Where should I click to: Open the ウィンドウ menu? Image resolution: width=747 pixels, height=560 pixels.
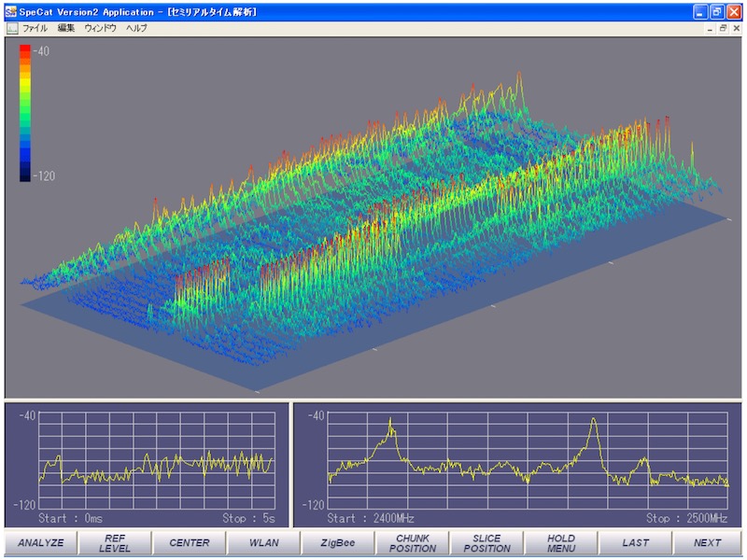point(100,28)
